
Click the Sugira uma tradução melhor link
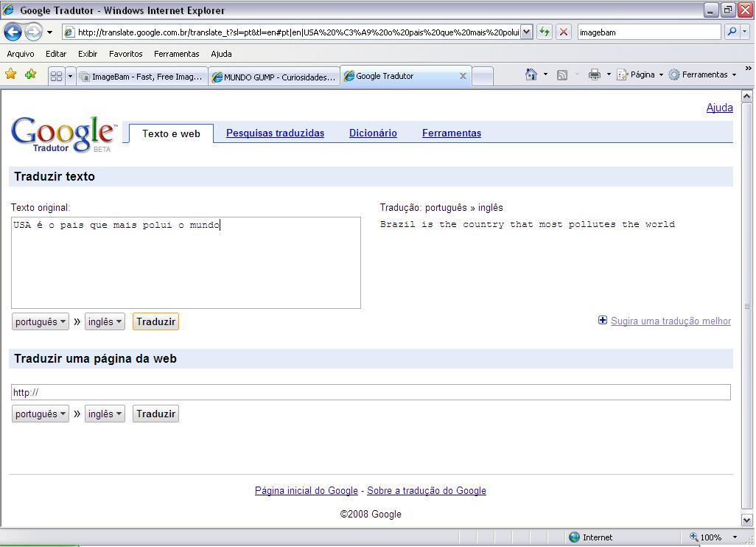click(x=671, y=321)
